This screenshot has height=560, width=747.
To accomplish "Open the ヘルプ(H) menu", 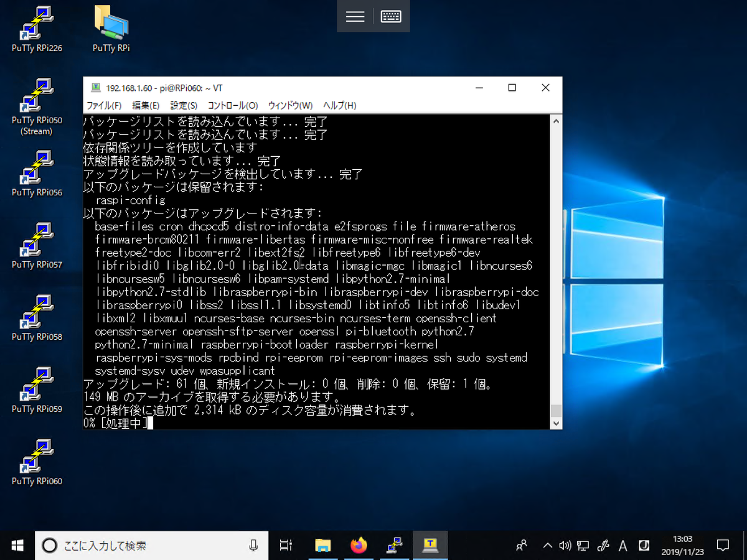I will pos(339,106).
